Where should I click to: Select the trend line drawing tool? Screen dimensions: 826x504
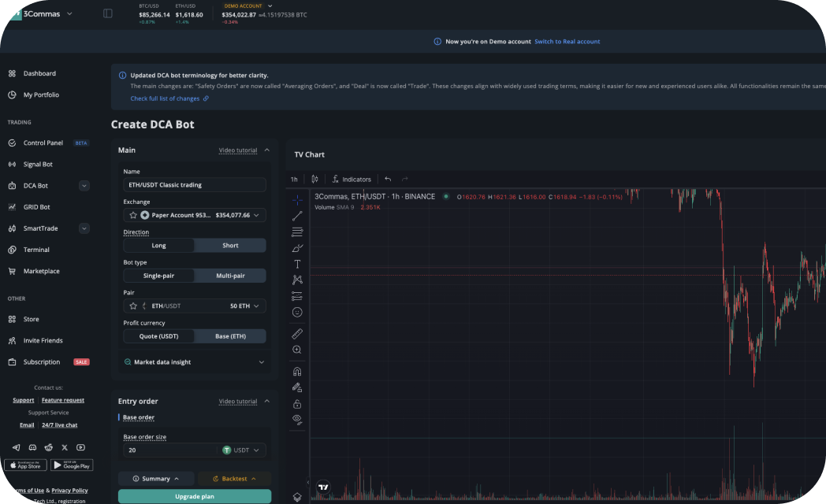click(x=297, y=216)
